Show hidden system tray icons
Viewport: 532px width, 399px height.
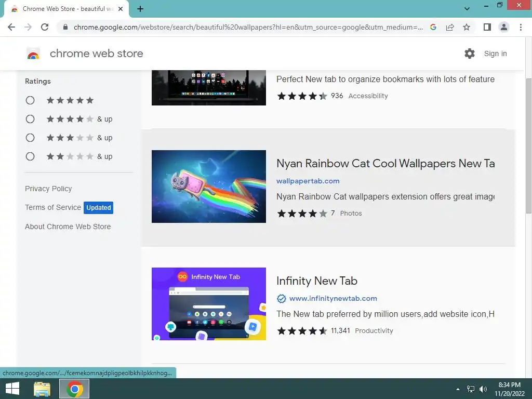pyautogui.click(x=458, y=389)
